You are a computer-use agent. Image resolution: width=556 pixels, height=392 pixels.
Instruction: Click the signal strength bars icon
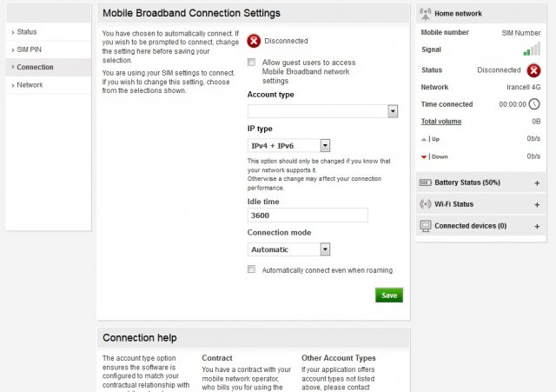coord(532,50)
